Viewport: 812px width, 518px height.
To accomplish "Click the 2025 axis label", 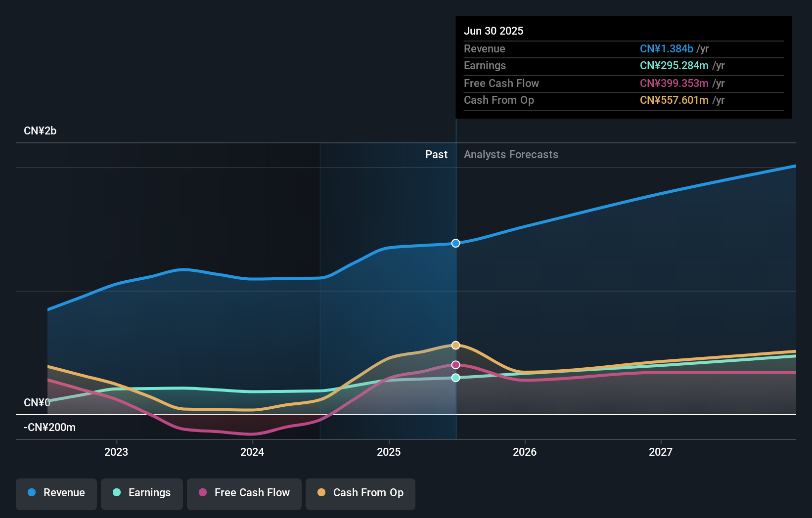I will pos(389,451).
